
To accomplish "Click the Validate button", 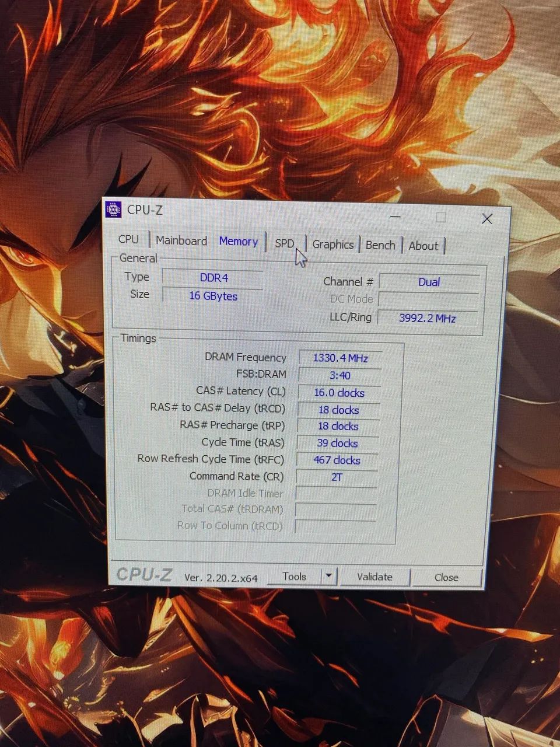I will pyautogui.click(x=374, y=577).
